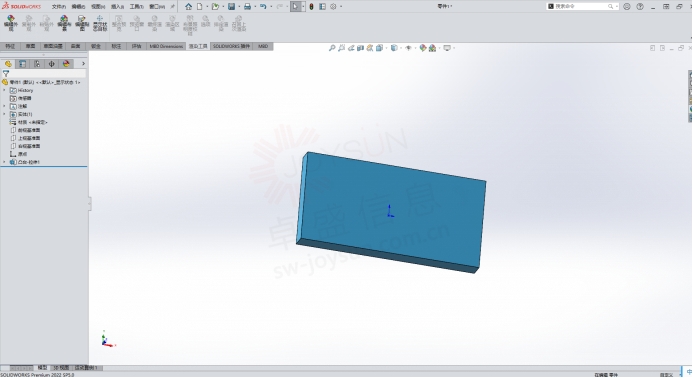Expand the History node in the tree
Viewport: 693px width, 378px height.
pyautogui.click(x=5, y=90)
